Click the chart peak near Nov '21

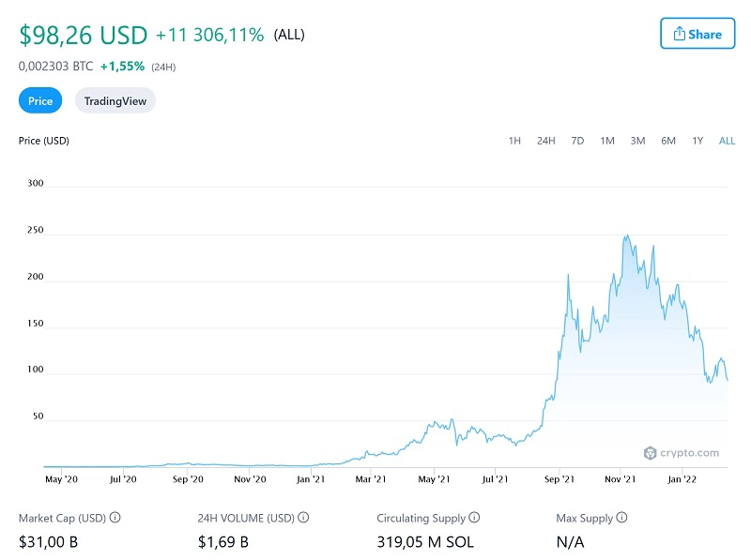625,236
